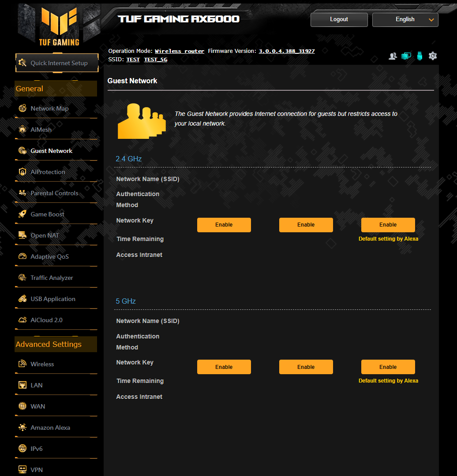Click the AiProtection shield icon
457x476 pixels.
coord(22,172)
